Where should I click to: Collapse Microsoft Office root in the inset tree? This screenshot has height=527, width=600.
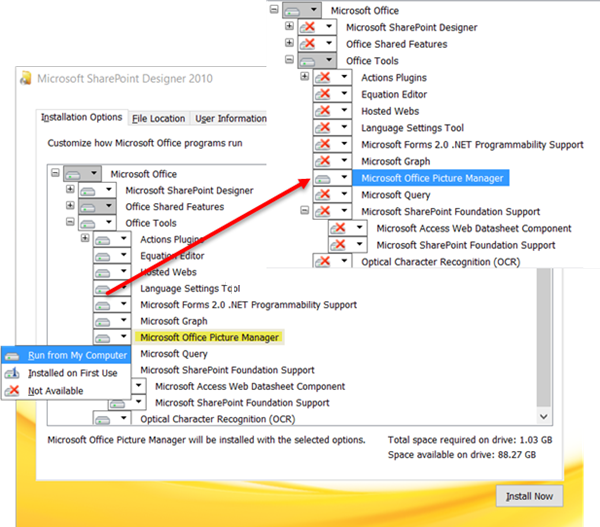pyautogui.click(x=274, y=9)
